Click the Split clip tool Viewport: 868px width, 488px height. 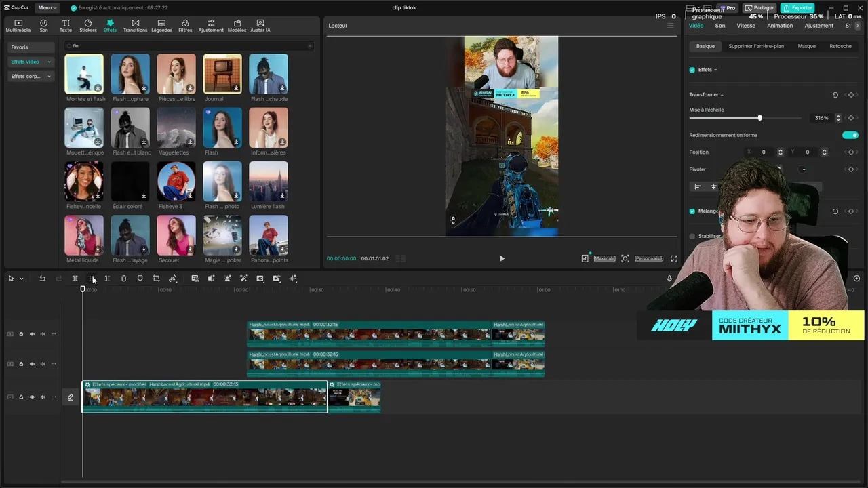(x=75, y=279)
